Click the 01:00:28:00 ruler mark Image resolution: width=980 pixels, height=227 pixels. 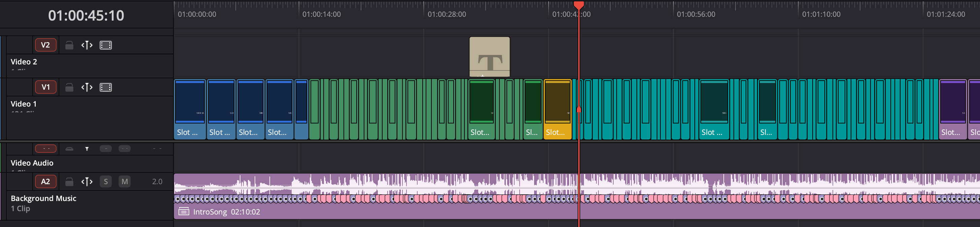pyautogui.click(x=447, y=15)
